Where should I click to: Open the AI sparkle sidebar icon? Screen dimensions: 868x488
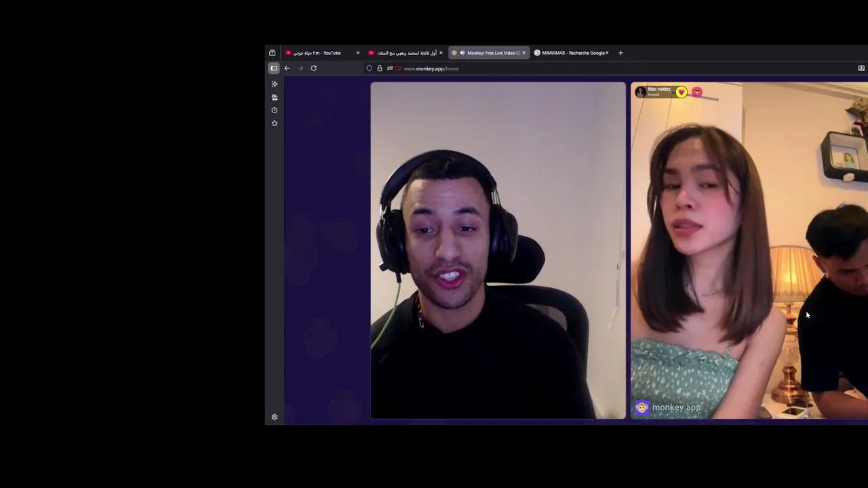[275, 84]
